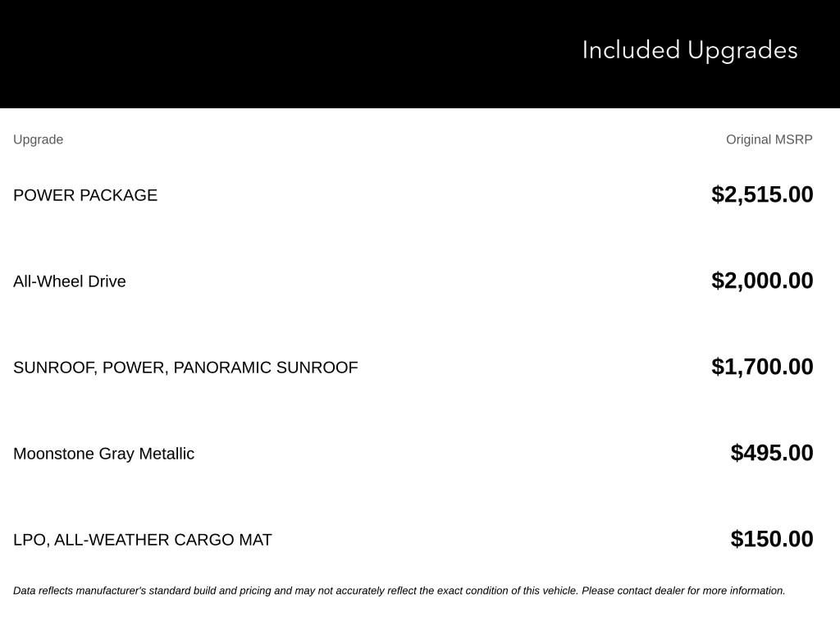Click 'Please contact dealer' sentence in disclaimer
840x630 pixels.
click(x=683, y=591)
